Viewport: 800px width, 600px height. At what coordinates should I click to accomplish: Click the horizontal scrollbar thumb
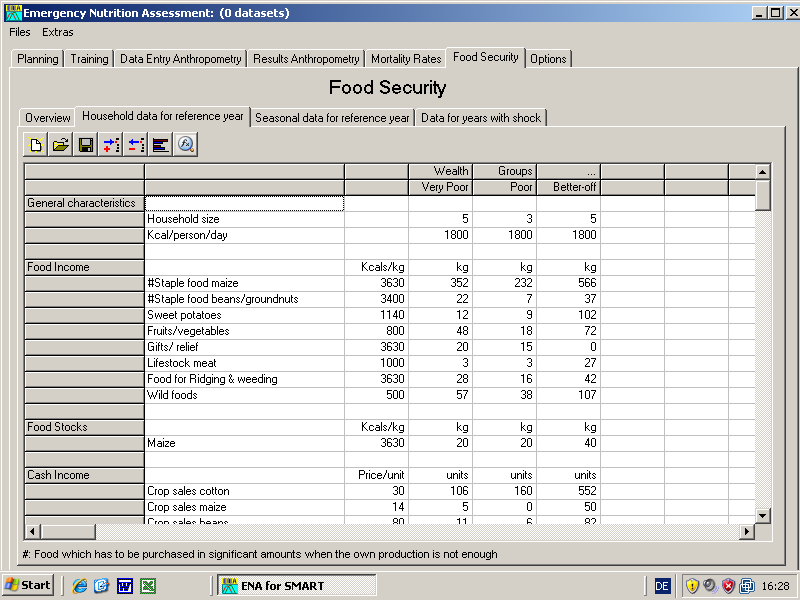68,532
